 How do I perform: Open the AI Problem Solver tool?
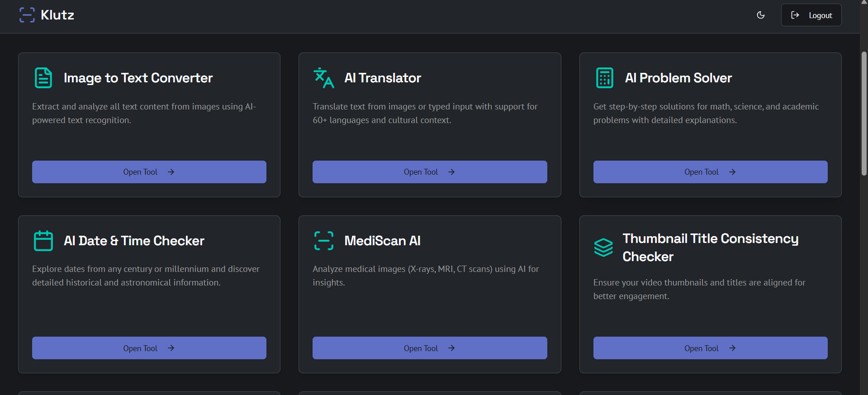tap(710, 172)
